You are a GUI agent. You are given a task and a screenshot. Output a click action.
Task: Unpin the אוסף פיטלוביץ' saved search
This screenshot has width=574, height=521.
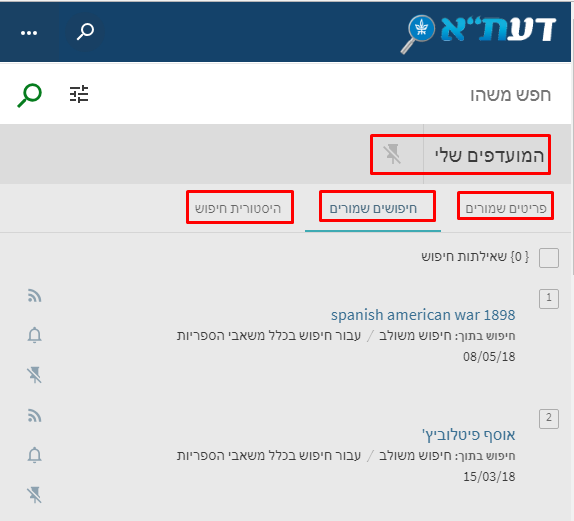34,495
